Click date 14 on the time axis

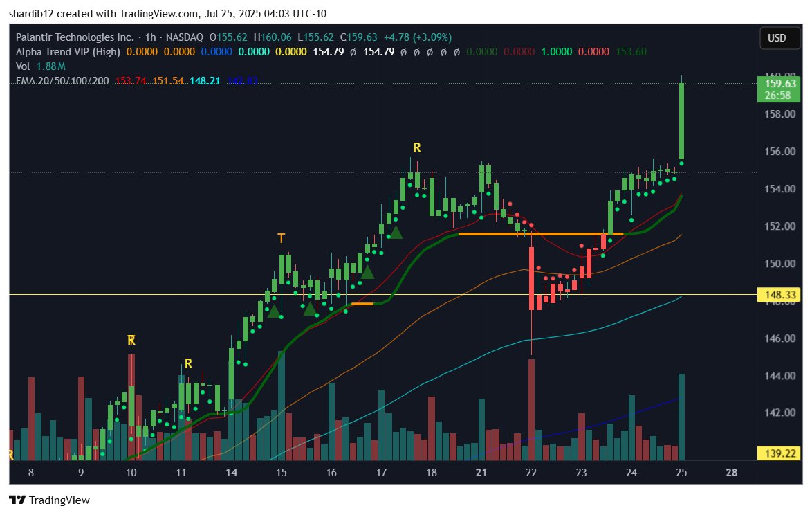(x=232, y=473)
